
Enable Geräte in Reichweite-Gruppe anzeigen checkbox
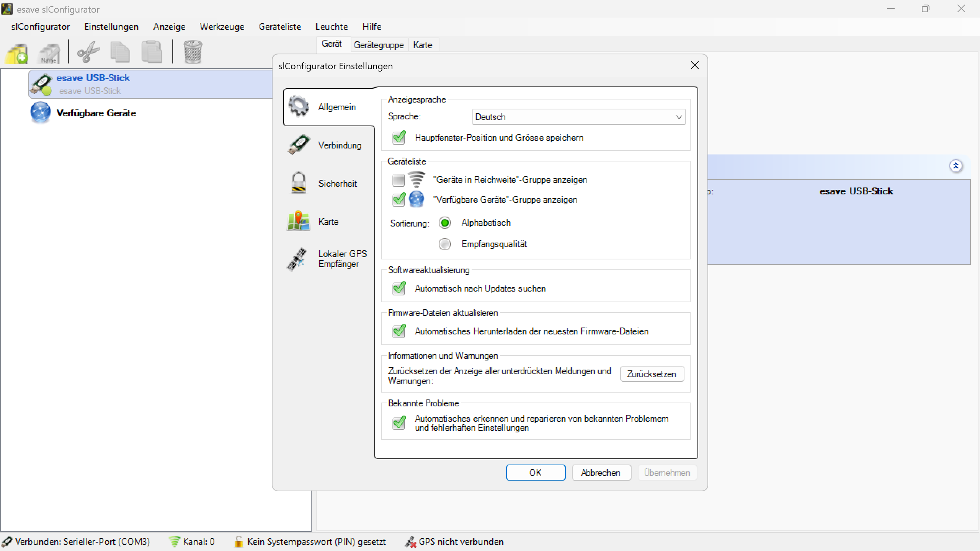(x=399, y=180)
